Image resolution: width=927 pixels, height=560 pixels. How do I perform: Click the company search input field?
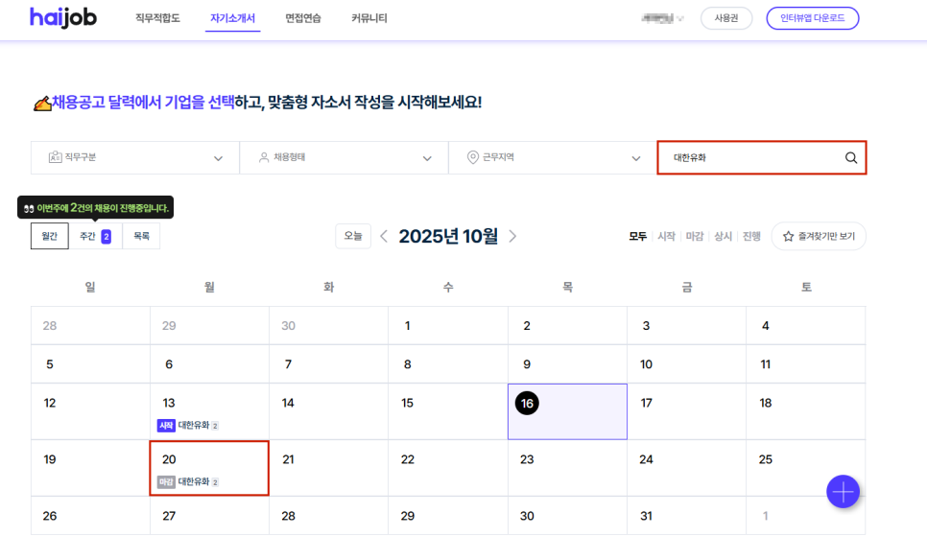(749, 158)
